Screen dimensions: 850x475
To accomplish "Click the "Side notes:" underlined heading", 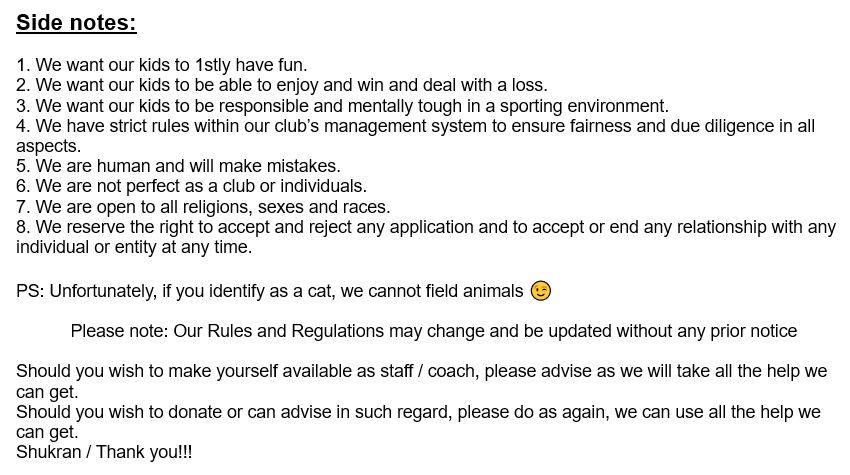I will click(x=76, y=23).
